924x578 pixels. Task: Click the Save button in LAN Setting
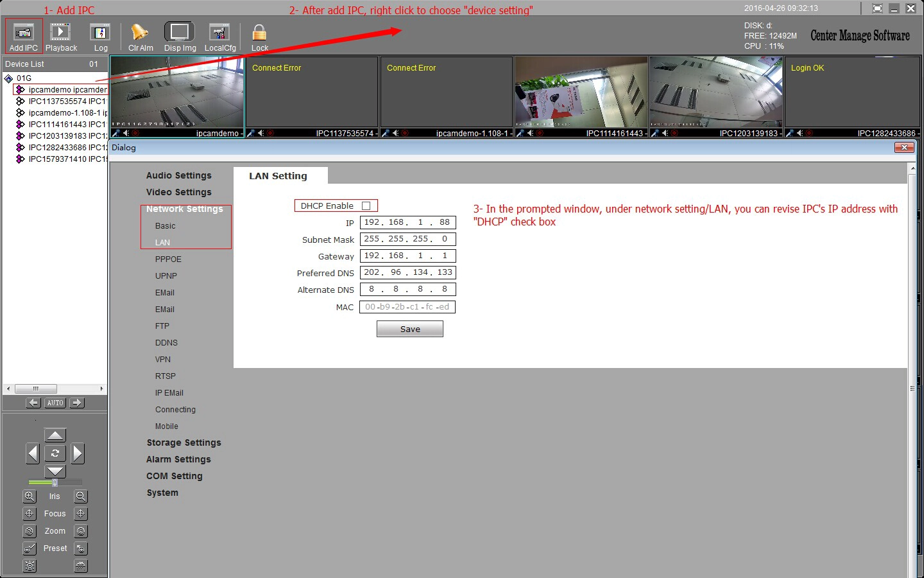coord(410,329)
